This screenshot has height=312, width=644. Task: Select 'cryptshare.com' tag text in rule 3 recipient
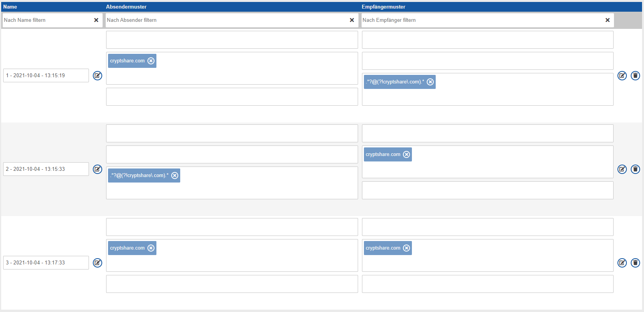tap(383, 248)
